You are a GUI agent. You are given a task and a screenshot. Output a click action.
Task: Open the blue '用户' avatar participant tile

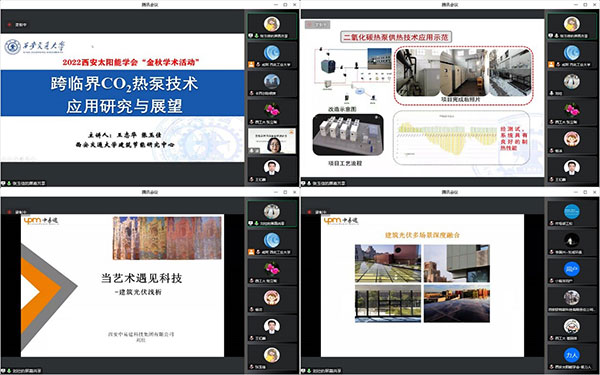click(x=572, y=272)
